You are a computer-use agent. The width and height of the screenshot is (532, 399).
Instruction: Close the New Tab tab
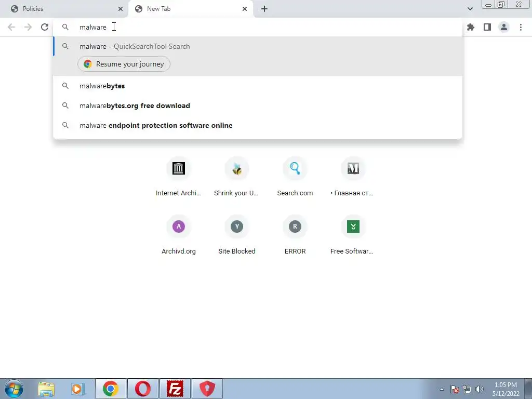[245, 9]
